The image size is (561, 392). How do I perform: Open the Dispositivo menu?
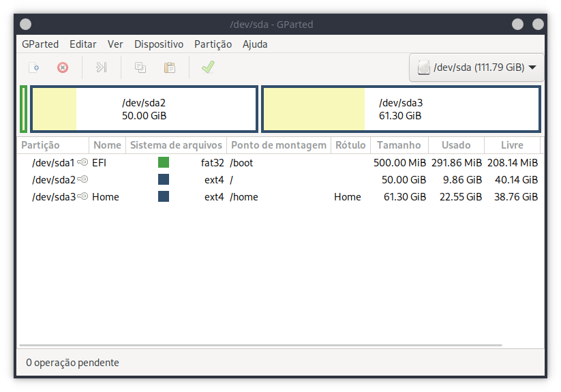(x=158, y=44)
